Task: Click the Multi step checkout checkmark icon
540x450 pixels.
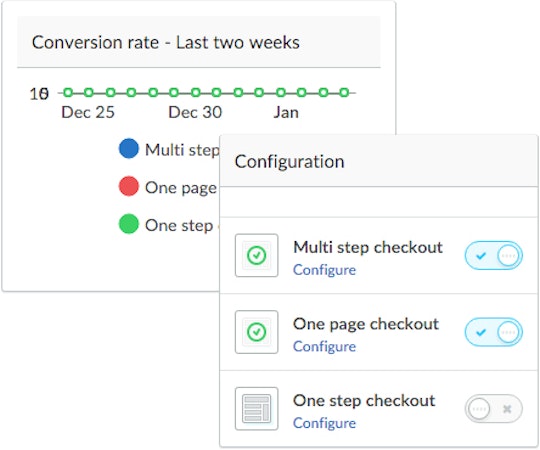Action: coord(256,255)
